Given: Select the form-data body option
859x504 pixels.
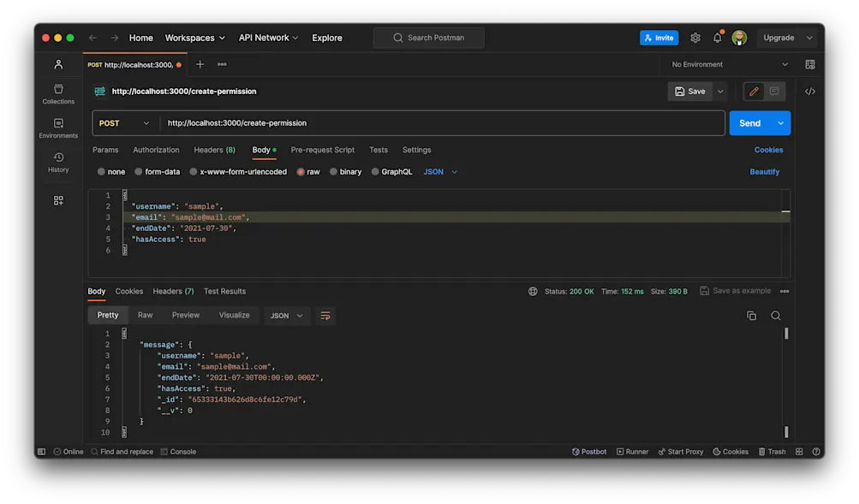Looking at the screenshot, I should tap(156, 171).
